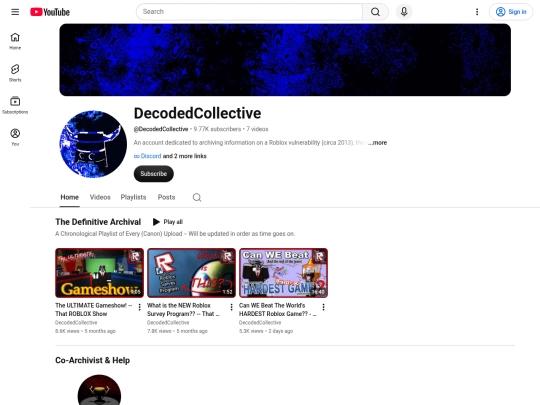This screenshot has width=540, height=405.
Task: Open 'The ULTIMATE Gameshow!' video title
Action: coord(94,310)
